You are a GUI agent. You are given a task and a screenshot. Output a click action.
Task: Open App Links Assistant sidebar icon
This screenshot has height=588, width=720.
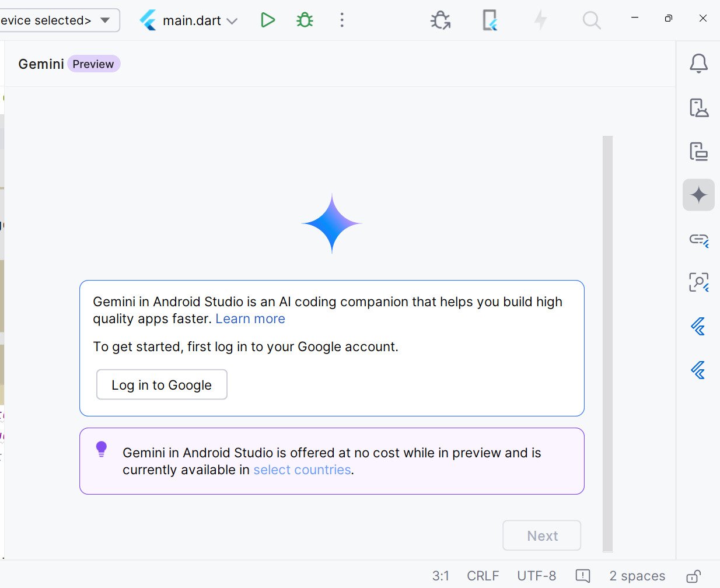(x=698, y=239)
